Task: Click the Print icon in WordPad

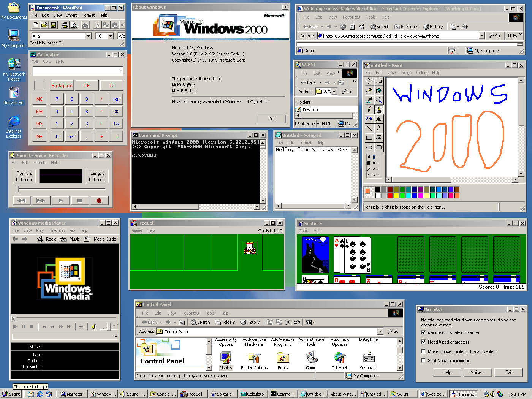Action: tap(65, 25)
